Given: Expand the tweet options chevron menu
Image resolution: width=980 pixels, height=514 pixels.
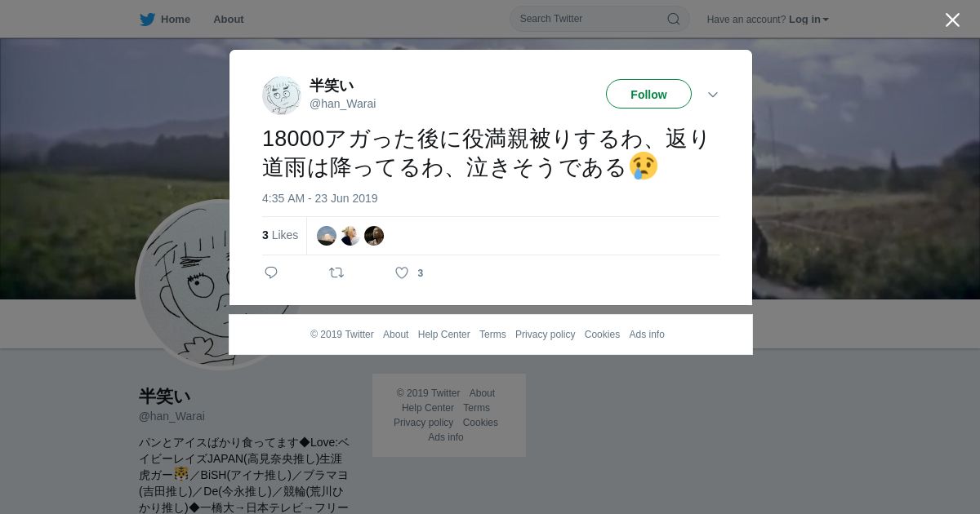Looking at the screenshot, I should pyautogui.click(x=713, y=95).
